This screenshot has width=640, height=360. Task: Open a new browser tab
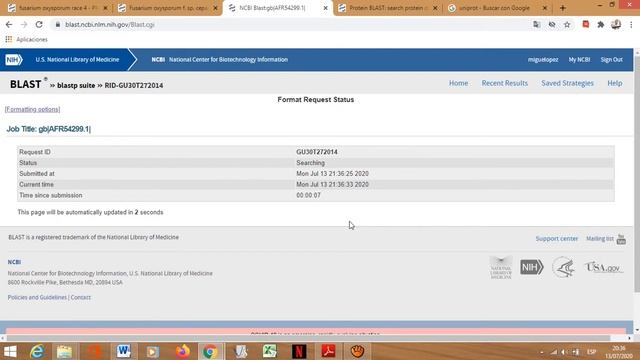pyautogui.click(x=563, y=8)
